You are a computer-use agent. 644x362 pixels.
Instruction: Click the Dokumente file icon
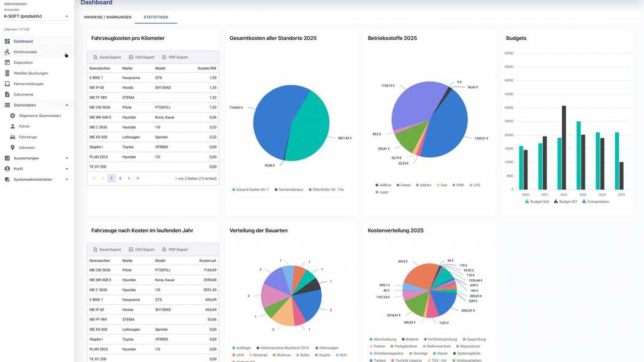click(x=7, y=95)
